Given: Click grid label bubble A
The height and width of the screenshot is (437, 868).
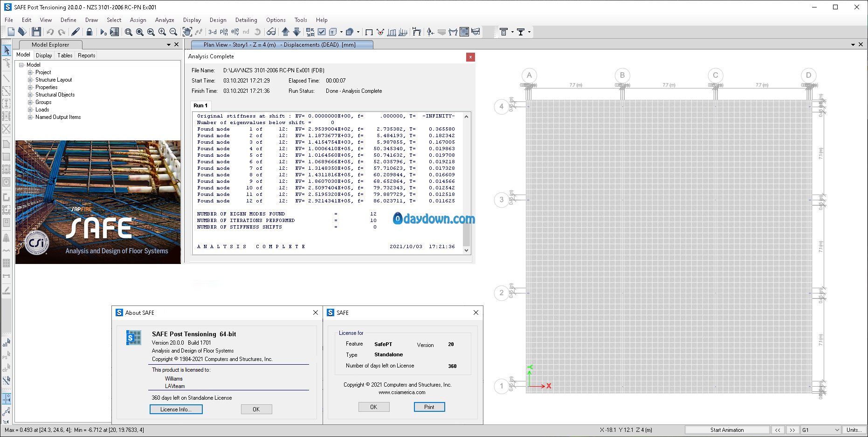Looking at the screenshot, I should (x=529, y=75).
